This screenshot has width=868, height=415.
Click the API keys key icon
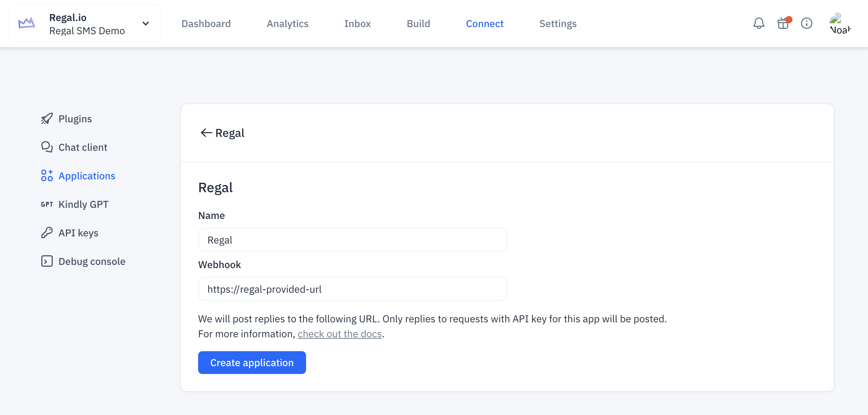tap(47, 233)
